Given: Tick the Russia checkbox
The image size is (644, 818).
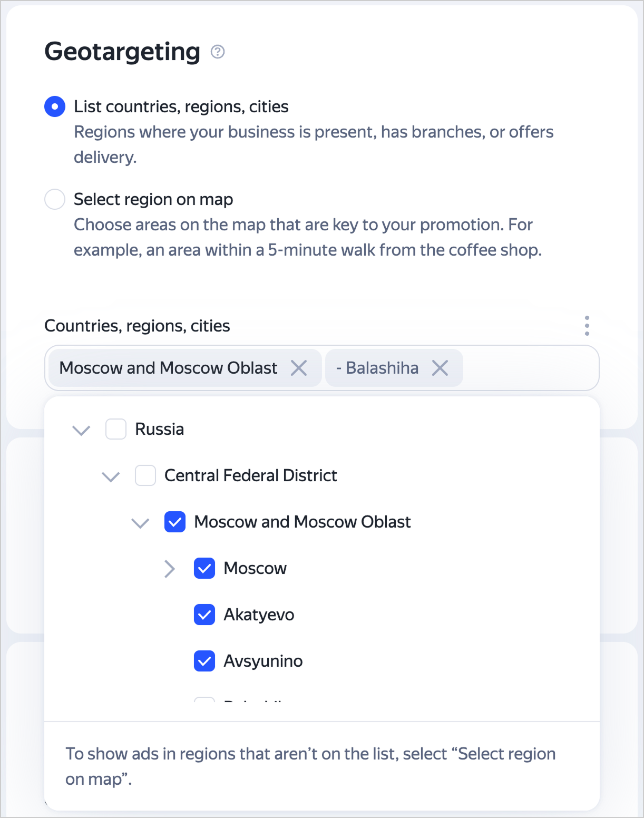Looking at the screenshot, I should pos(116,429).
